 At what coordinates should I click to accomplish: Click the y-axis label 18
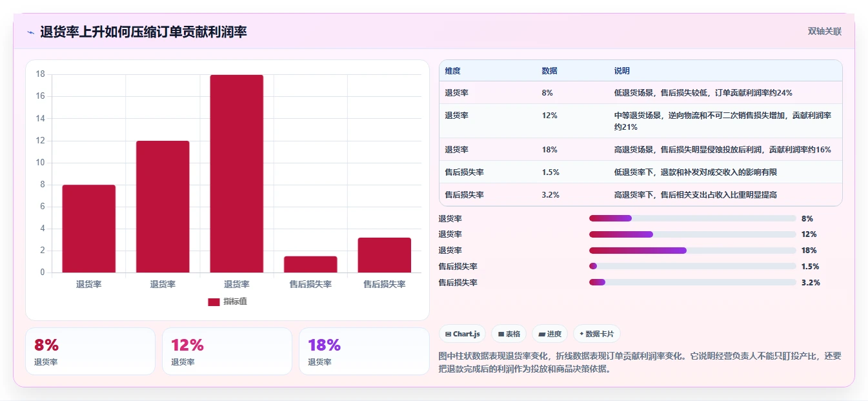tap(40, 74)
